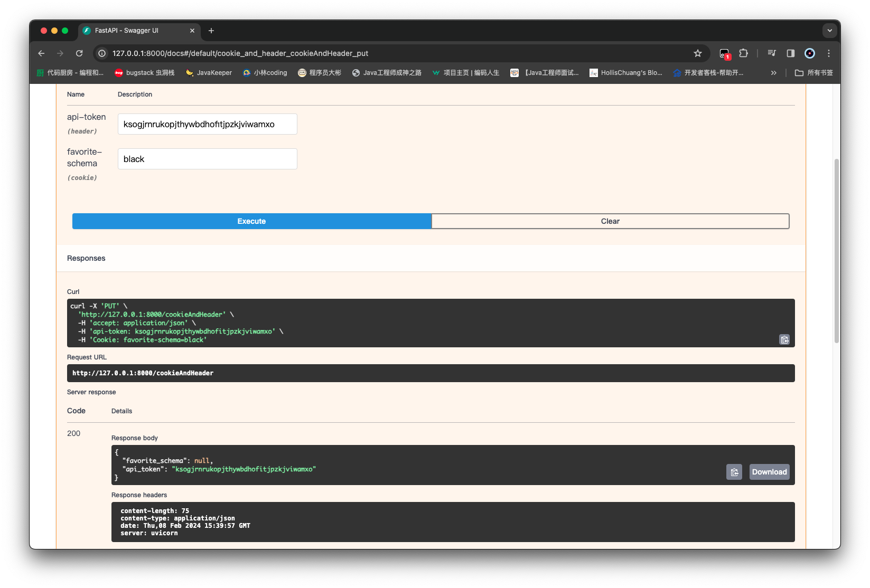
Task: Bookmark this page with star icon
Action: pyautogui.click(x=698, y=53)
